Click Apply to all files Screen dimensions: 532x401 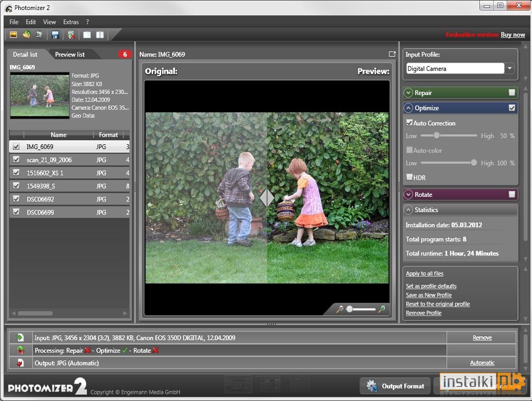click(x=425, y=274)
